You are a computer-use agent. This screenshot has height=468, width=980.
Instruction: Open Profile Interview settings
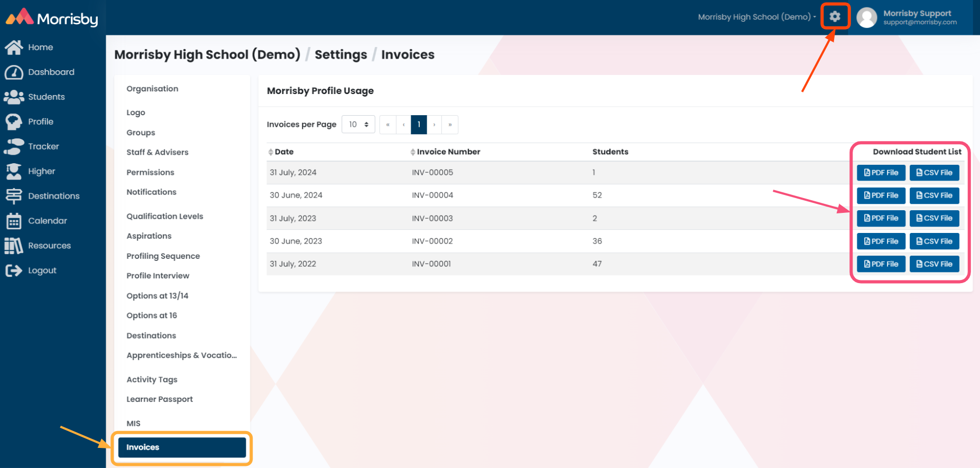[158, 276]
